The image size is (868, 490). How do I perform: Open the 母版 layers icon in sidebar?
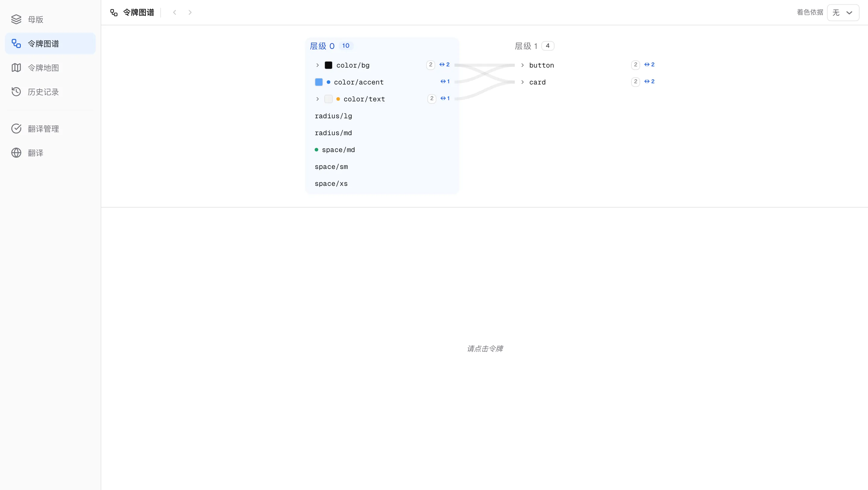[x=16, y=19]
